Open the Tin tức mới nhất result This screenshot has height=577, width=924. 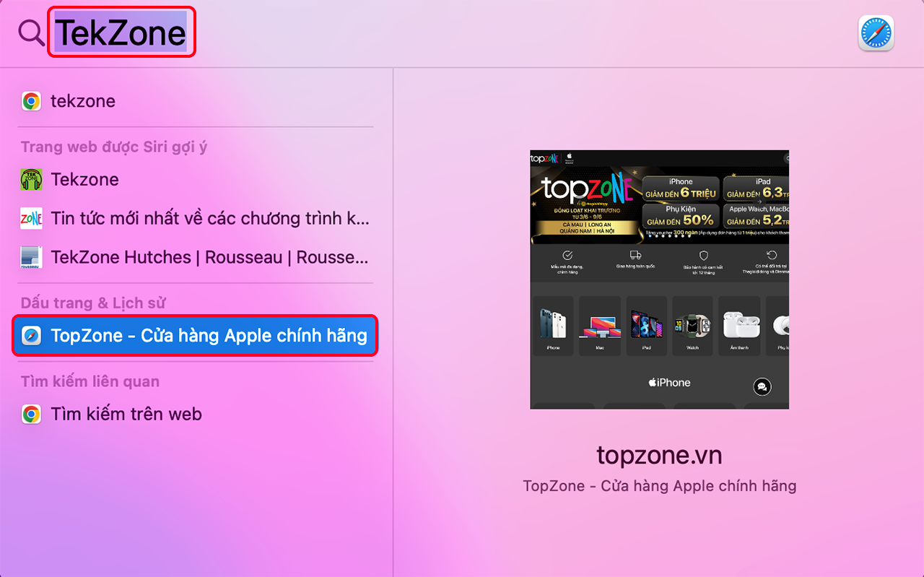tap(196, 218)
